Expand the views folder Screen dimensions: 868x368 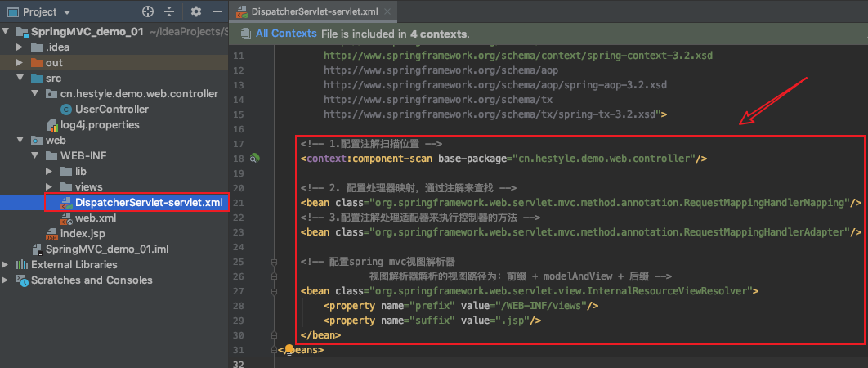49,186
